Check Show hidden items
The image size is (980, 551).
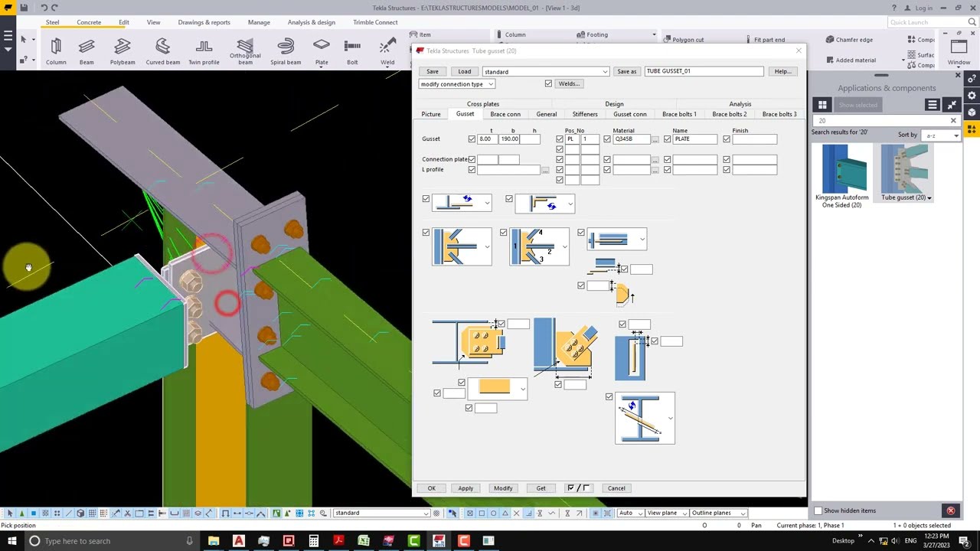tap(818, 510)
